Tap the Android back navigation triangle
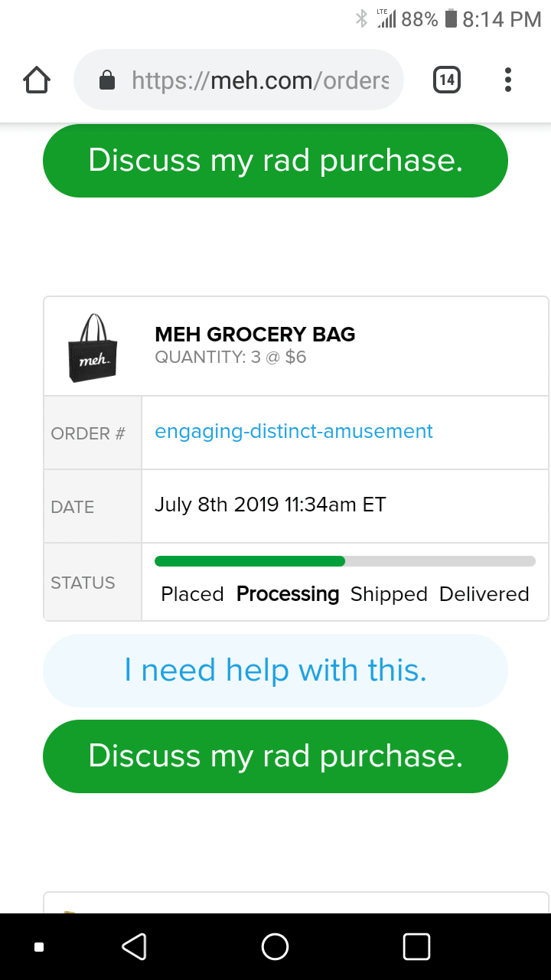This screenshot has height=980, width=551. pyautogui.click(x=134, y=946)
